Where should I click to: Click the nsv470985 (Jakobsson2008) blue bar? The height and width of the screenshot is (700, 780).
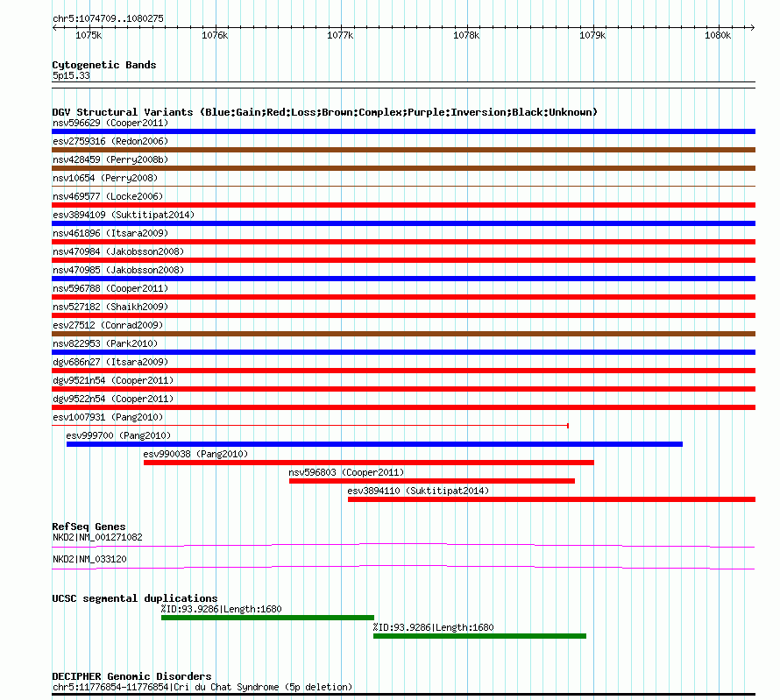pyautogui.click(x=403, y=279)
